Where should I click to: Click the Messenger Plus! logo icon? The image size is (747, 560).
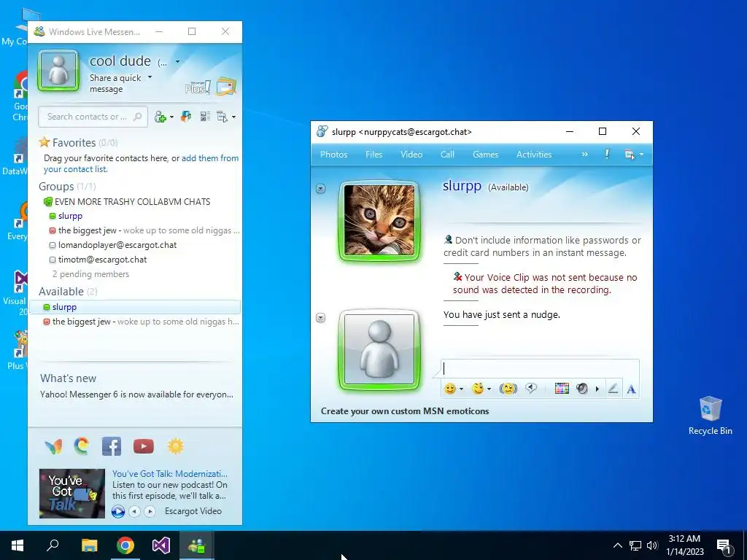(198, 87)
